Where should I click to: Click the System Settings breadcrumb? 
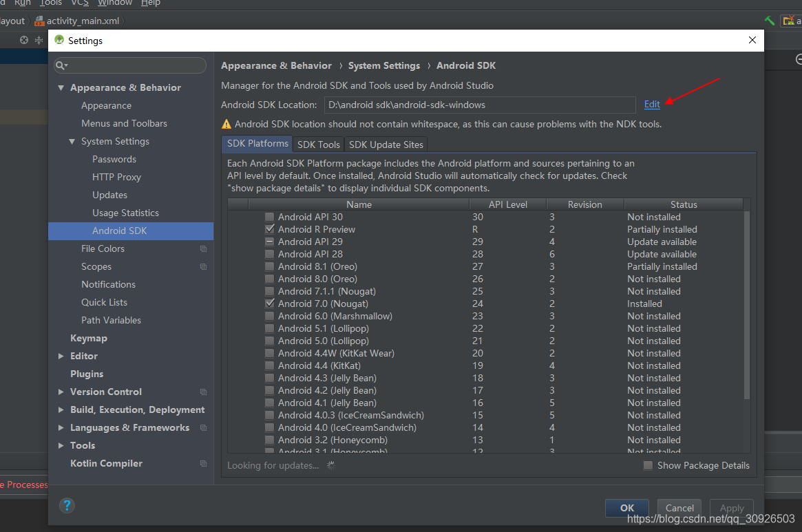tap(383, 65)
